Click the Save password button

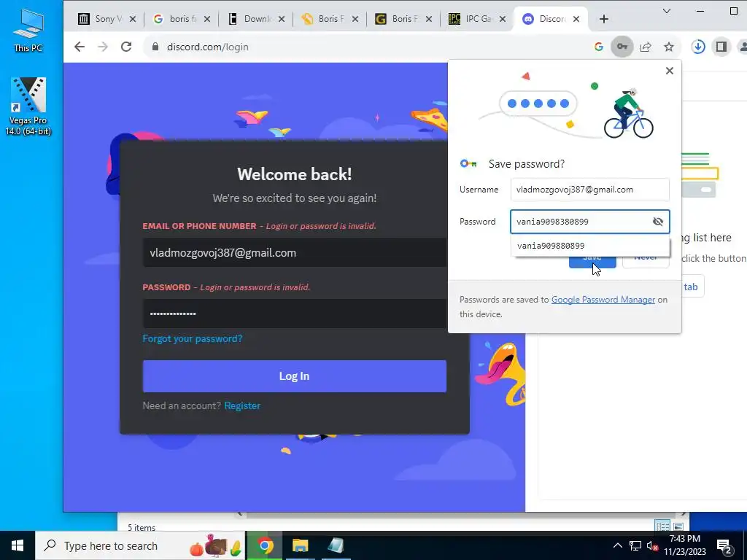point(592,262)
